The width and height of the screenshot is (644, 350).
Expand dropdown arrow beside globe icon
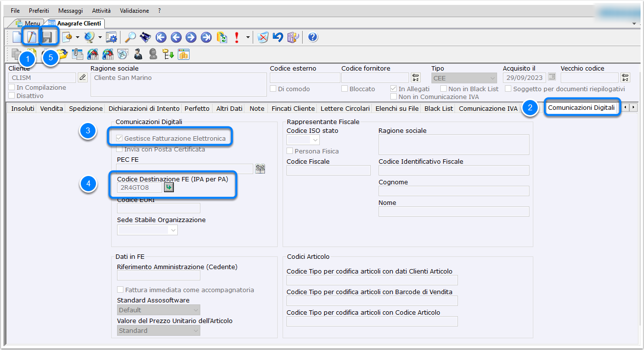click(x=100, y=37)
